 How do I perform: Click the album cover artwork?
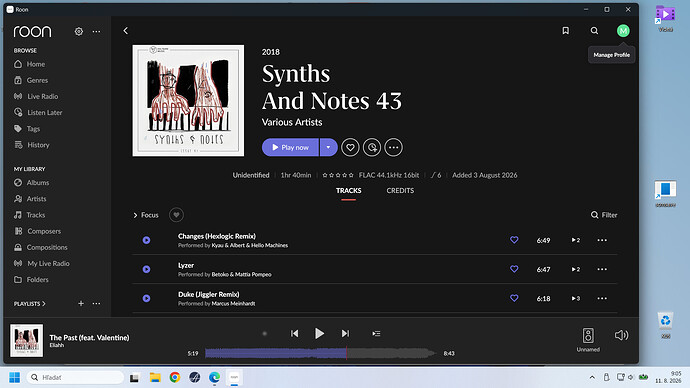tap(188, 101)
